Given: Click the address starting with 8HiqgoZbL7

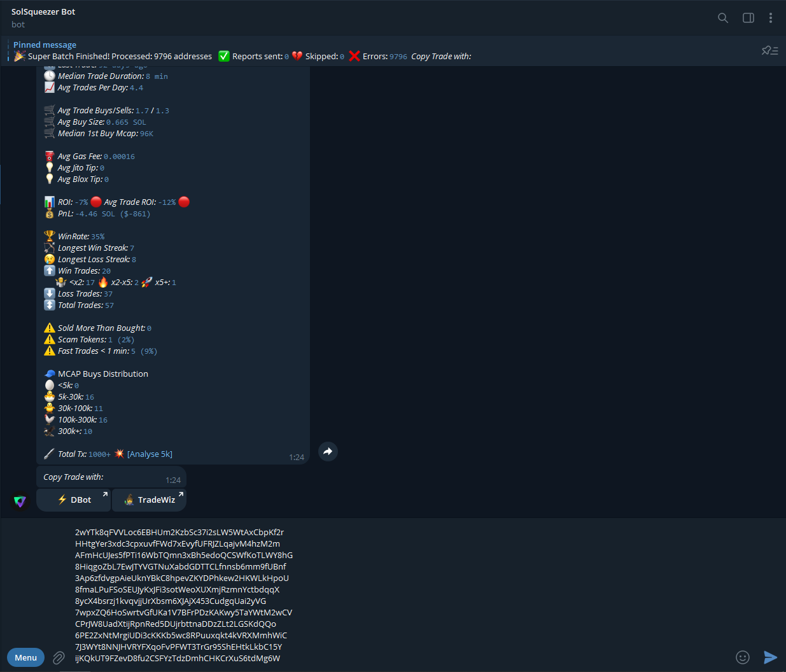Looking at the screenshot, I should 181,566.
